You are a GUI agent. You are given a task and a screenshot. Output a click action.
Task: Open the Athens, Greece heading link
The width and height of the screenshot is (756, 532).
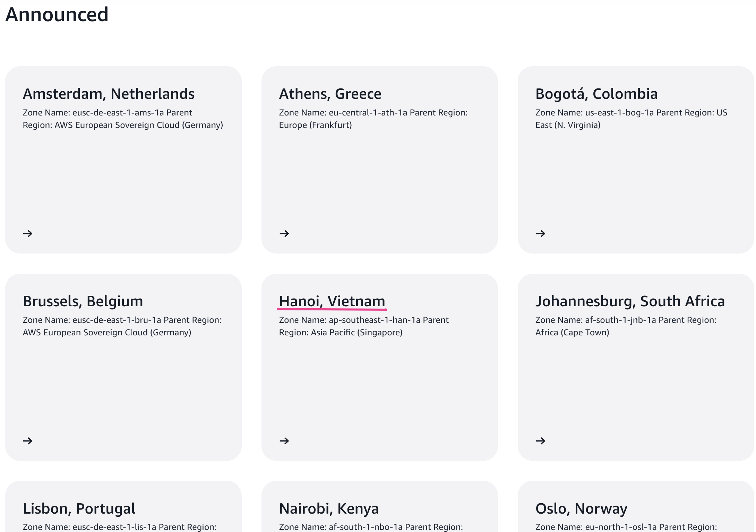[x=330, y=94]
